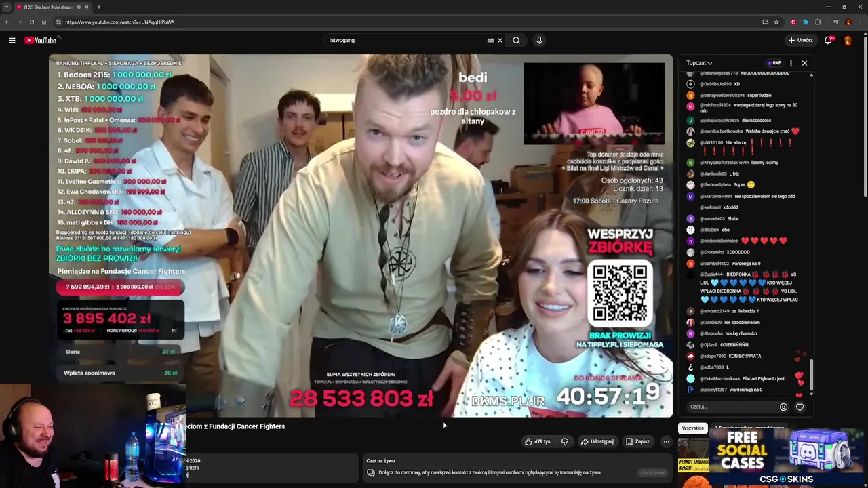Open site information icon in address bar
The image size is (868, 488).
58,22
